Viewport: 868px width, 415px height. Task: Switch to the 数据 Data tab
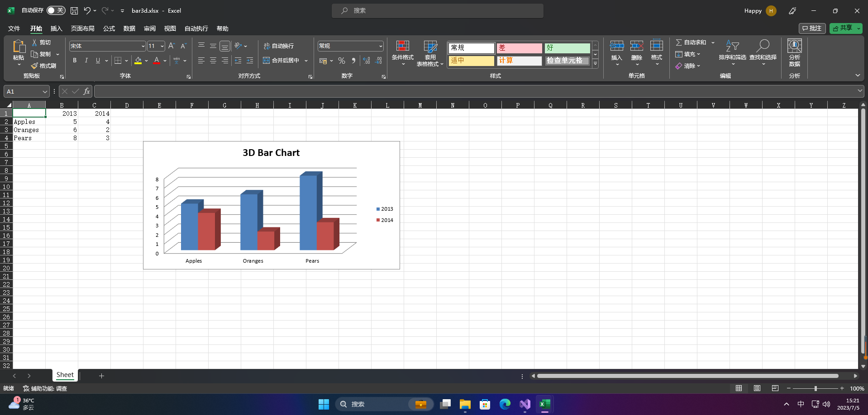129,28
